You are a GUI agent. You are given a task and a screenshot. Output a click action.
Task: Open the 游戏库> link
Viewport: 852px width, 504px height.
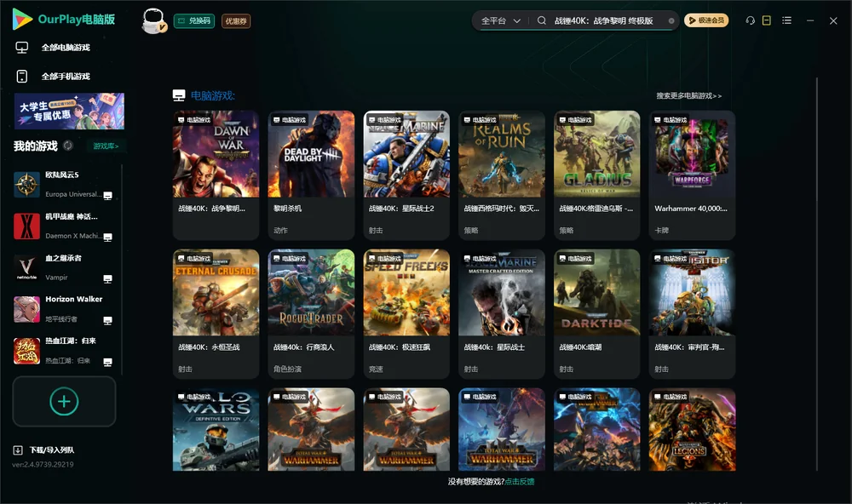tap(106, 146)
